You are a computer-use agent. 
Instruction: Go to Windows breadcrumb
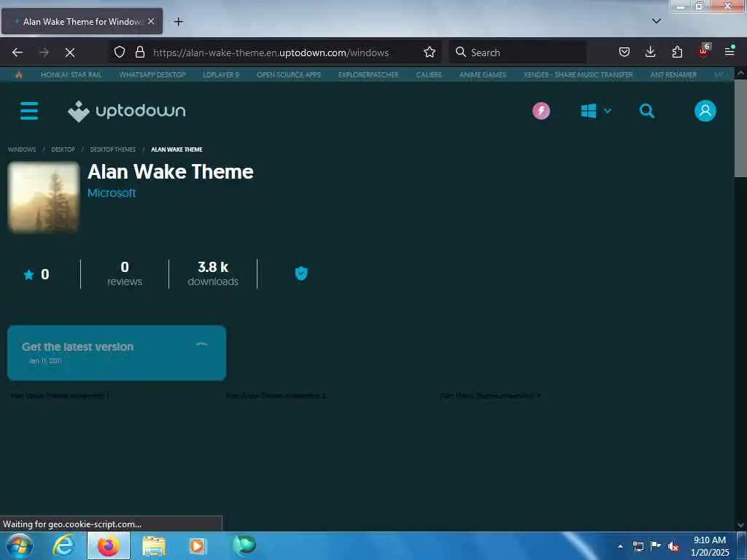point(22,149)
